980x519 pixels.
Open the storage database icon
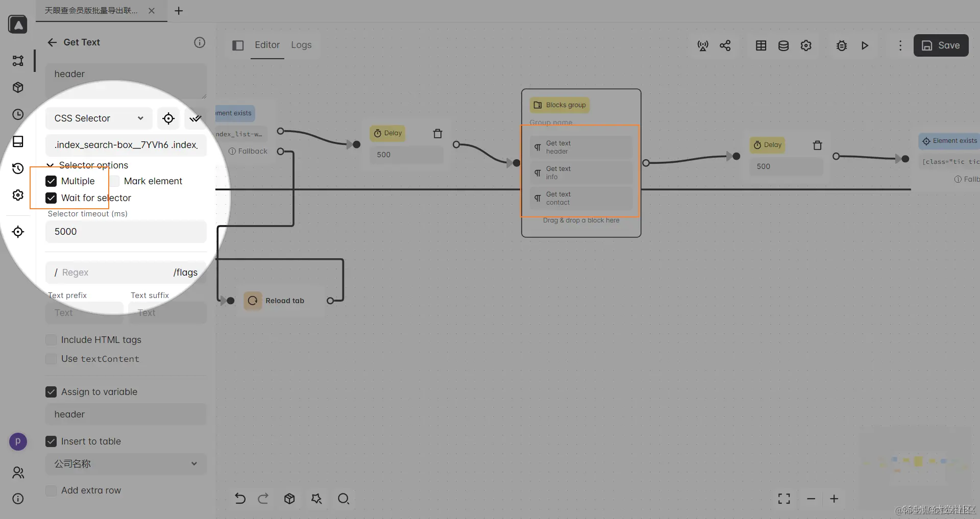click(x=783, y=45)
